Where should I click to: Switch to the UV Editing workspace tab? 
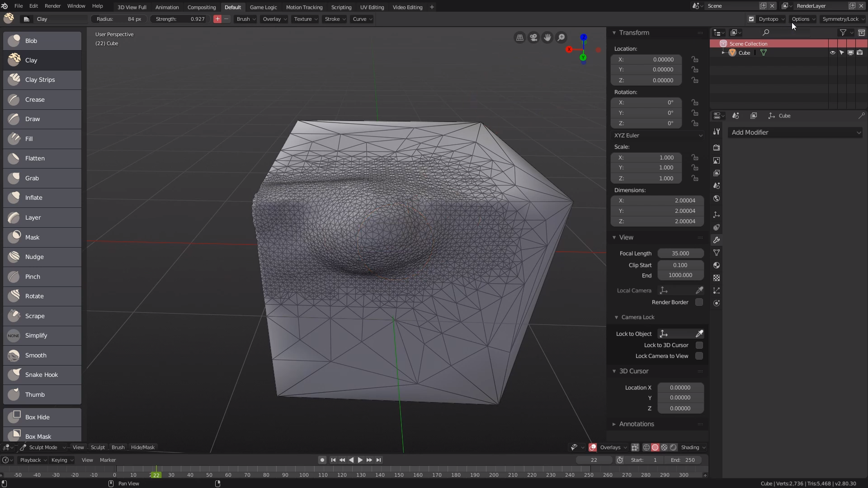pos(372,7)
